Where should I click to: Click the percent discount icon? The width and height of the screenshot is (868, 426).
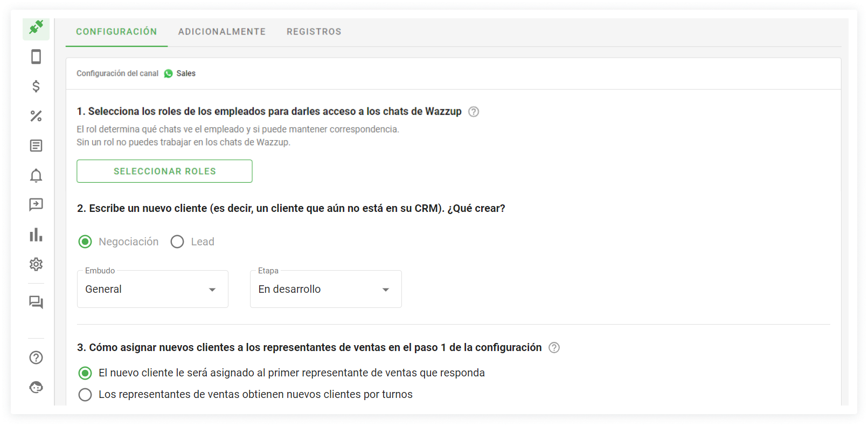click(x=36, y=116)
